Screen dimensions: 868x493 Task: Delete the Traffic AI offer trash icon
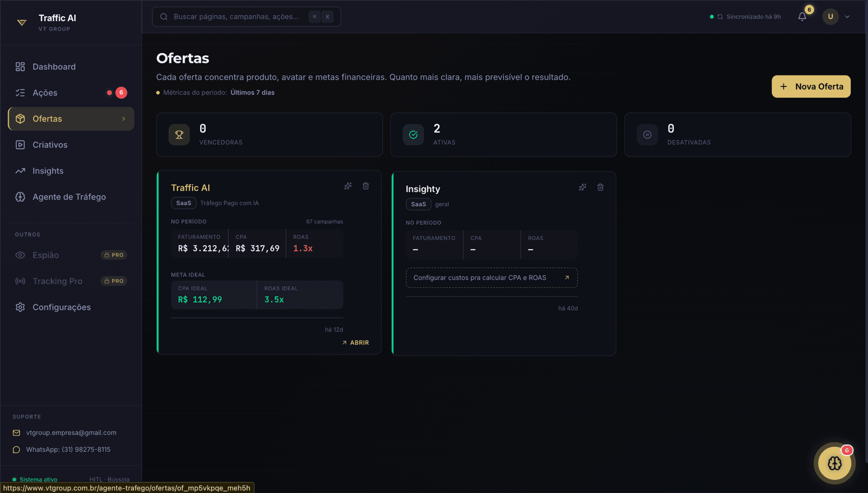pos(366,186)
